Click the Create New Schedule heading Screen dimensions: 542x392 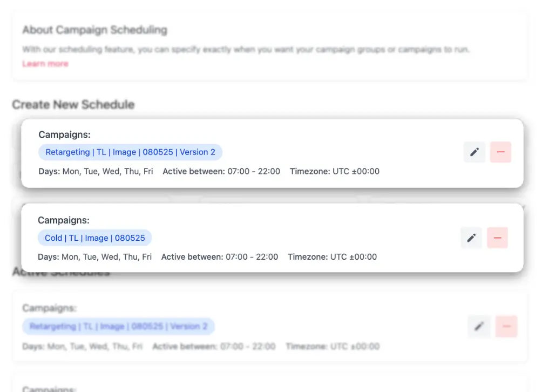(x=73, y=105)
